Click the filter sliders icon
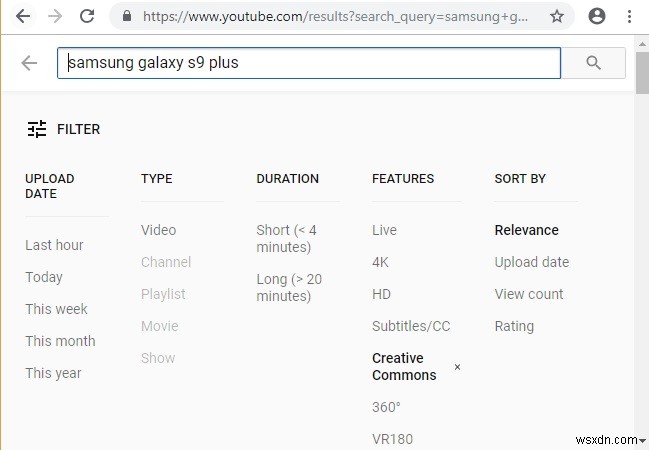 [37, 129]
